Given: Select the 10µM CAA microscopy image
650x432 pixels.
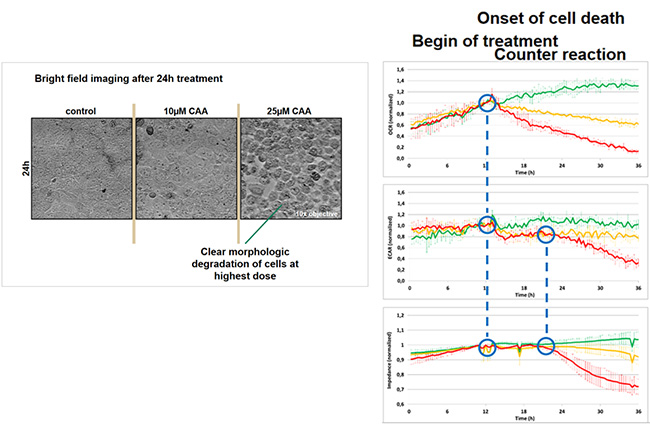Looking at the screenshot, I should point(185,170).
